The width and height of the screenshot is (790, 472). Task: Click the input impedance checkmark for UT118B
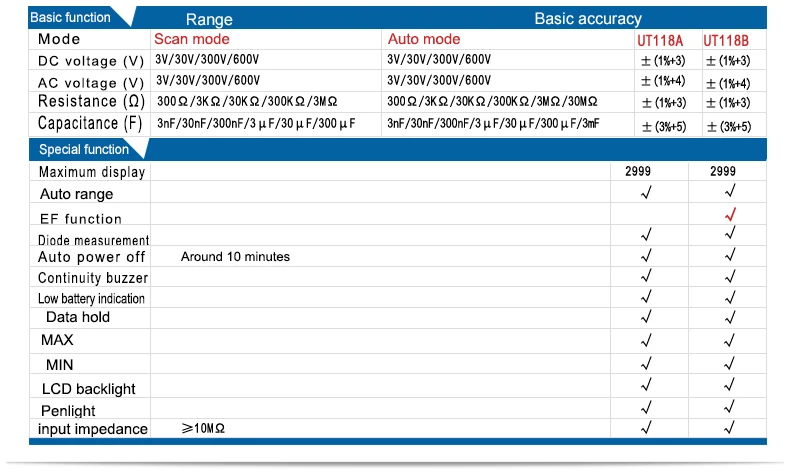click(730, 428)
